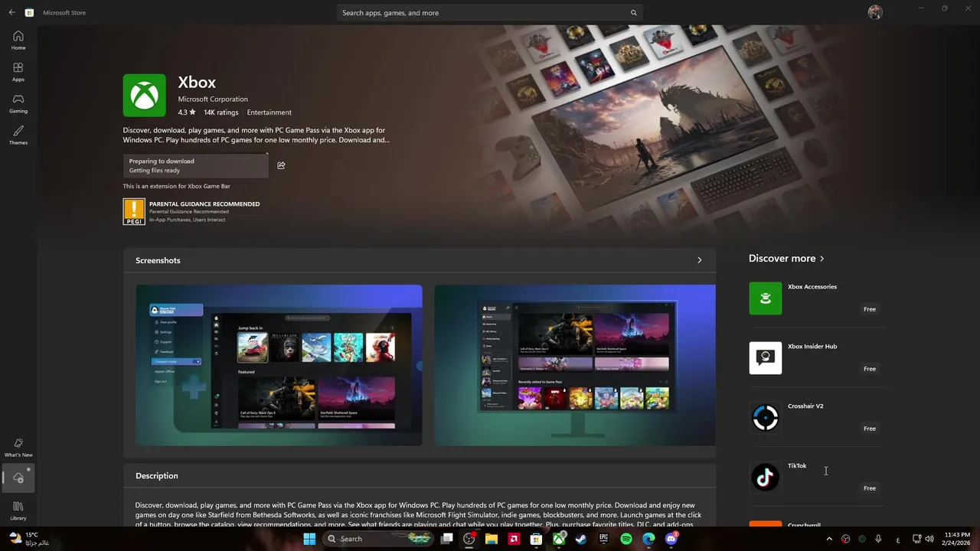Click Free for Crosshair V2
This screenshot has width=980, height=551.
pos(870,429)
